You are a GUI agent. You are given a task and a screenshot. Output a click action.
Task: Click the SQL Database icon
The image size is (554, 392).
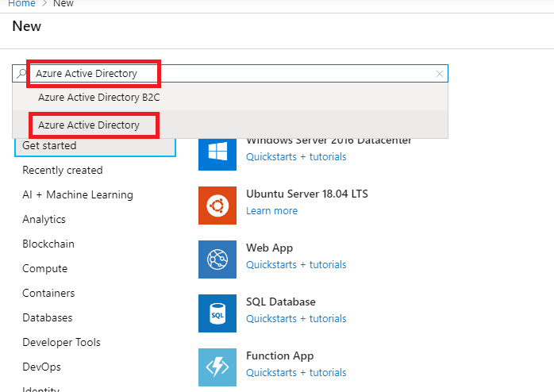(217, 313)
